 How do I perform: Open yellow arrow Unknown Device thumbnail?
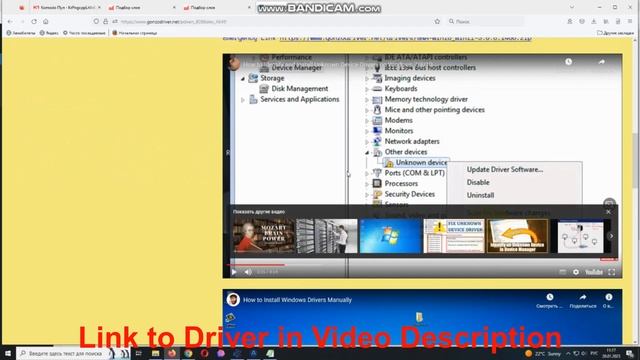517,236
